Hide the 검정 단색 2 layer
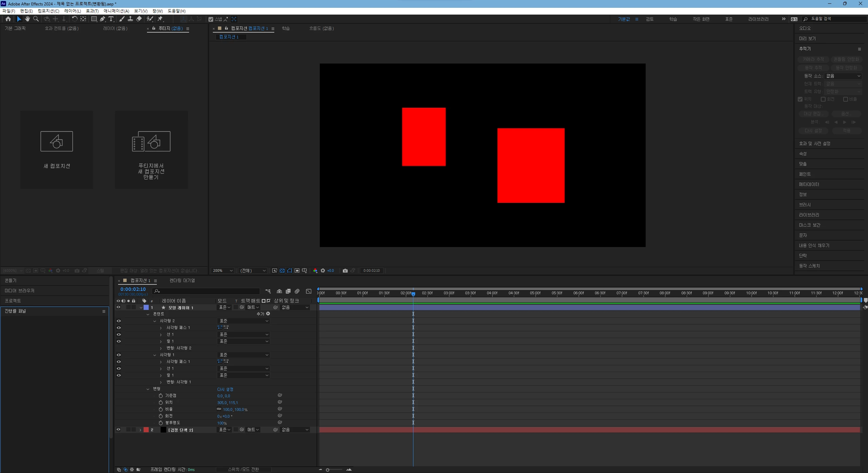This screenshot has height=473, width=868. [x=118, y=430]
